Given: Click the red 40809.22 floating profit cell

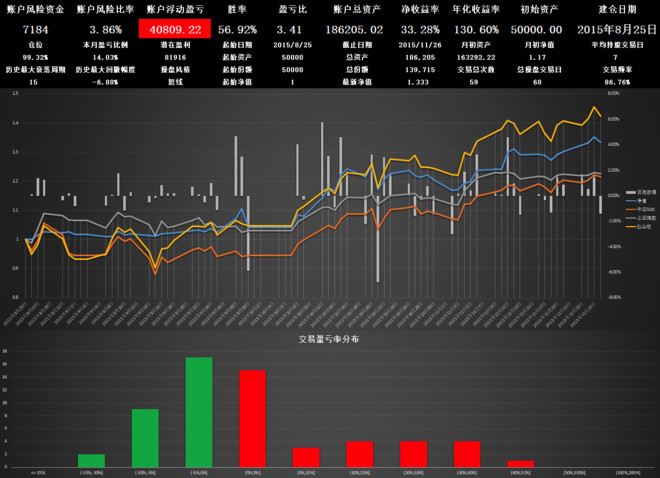Looking at the screenshot, I should tap(175, 29).
